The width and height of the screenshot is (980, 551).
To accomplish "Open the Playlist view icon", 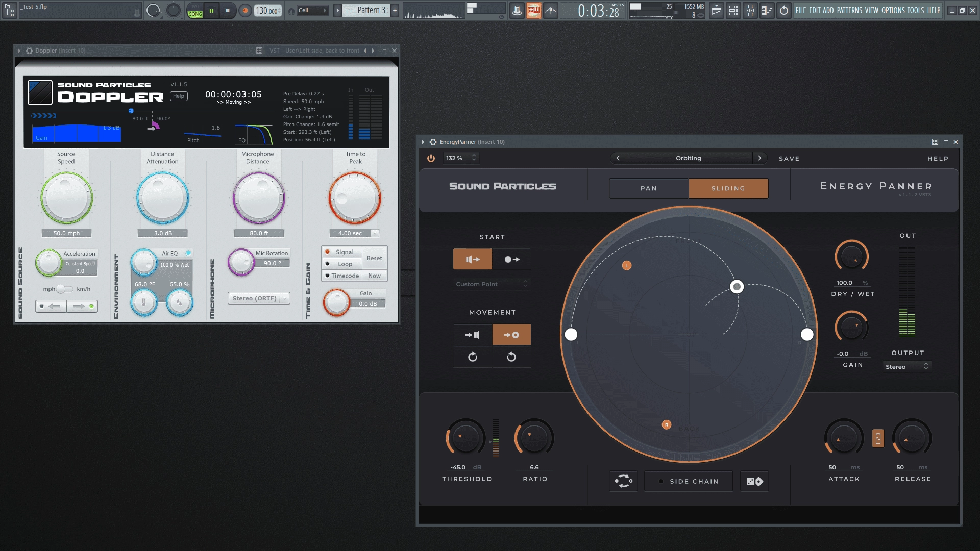I will tap(717, 10).
